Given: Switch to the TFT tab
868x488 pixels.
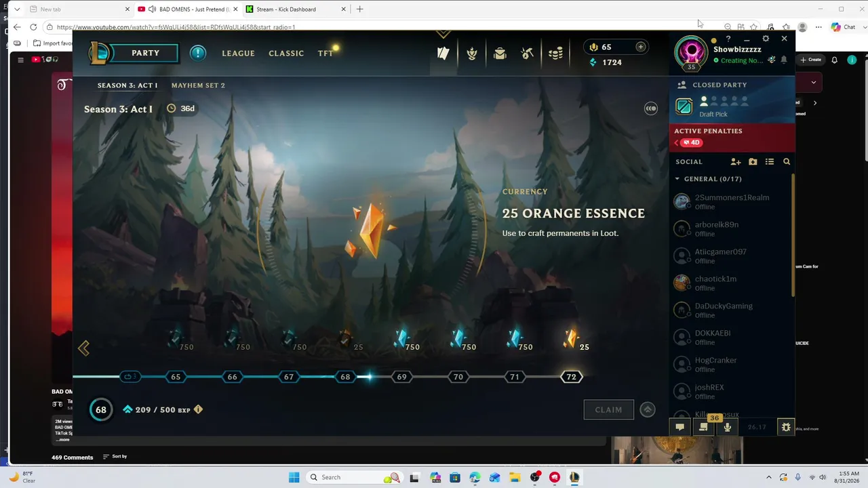Looking at the screenshot, I should (x=325, y=54).
